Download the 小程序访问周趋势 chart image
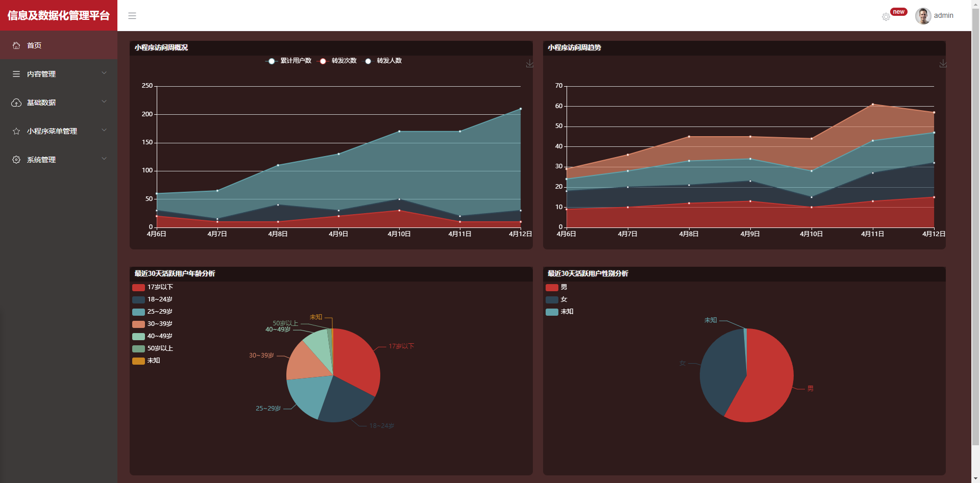The image size is (980, 483). [943, 63]
